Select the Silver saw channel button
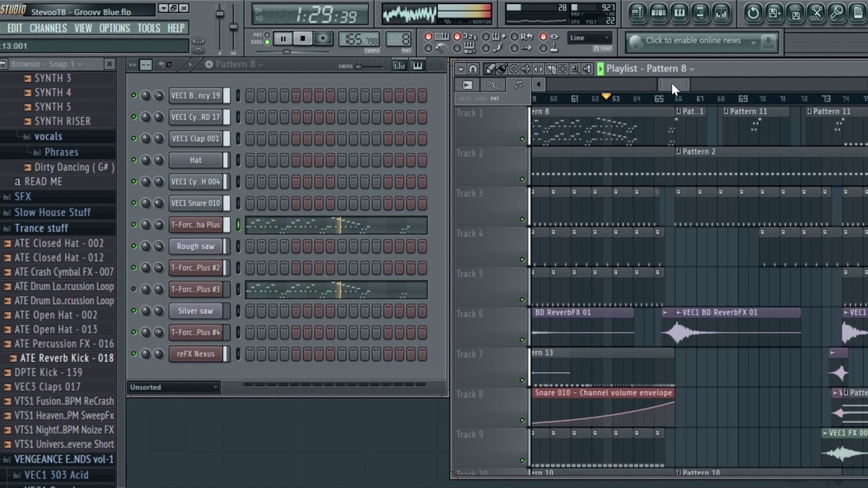Viewport: 868px width, 488px height. click(196, 310)
